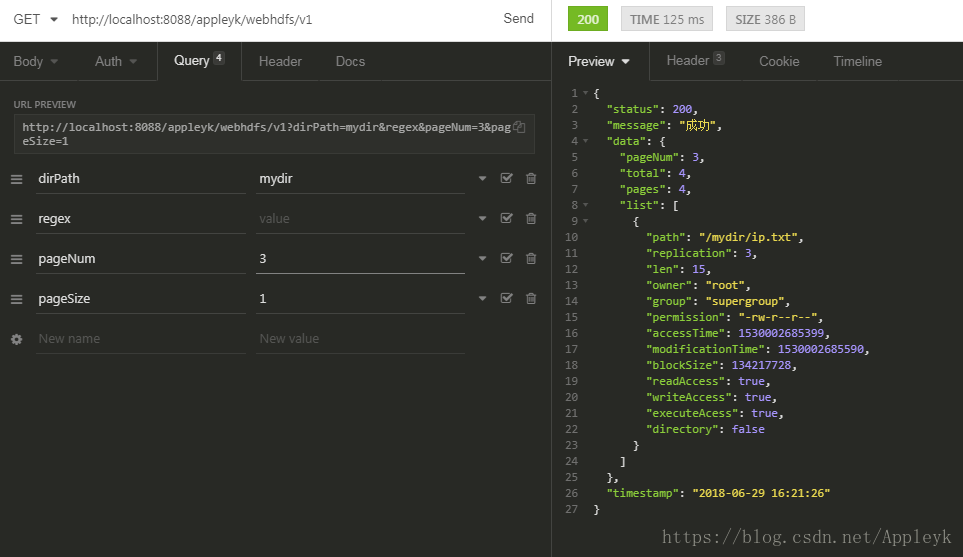Disable the pageNum parameter checkbox
This screenshot has width=963, height=557.
[507, 258]
